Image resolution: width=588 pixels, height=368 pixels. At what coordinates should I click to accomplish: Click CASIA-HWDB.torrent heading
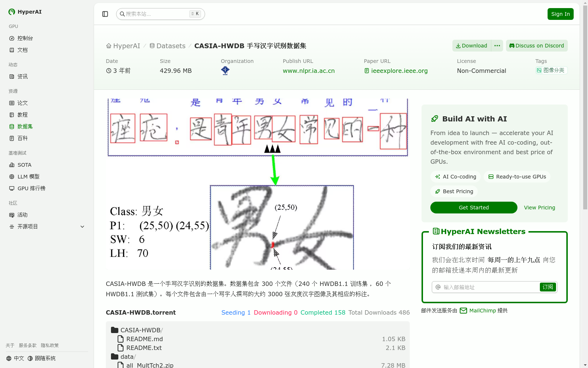pyautogui.click(x=141, y=312)
